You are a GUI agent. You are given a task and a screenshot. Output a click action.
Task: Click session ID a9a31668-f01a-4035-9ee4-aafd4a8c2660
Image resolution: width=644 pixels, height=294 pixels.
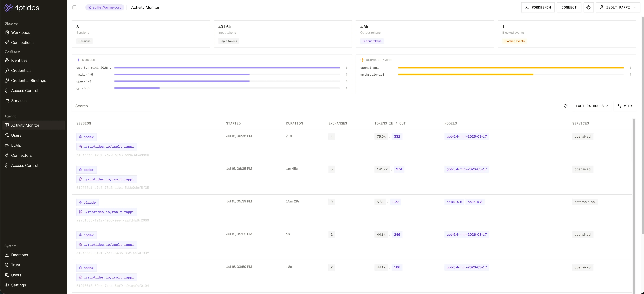pos(113,220)
